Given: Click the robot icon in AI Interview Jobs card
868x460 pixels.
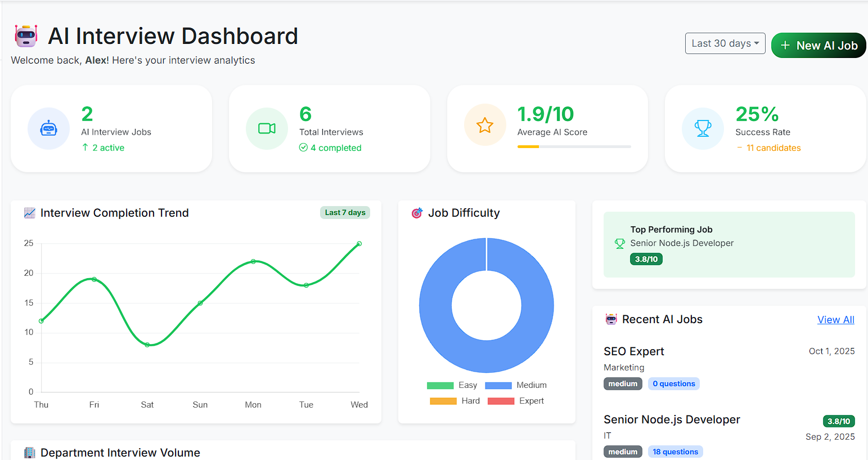Looking at the screenshot, I should pyautogui.click(x=49, y=129).
